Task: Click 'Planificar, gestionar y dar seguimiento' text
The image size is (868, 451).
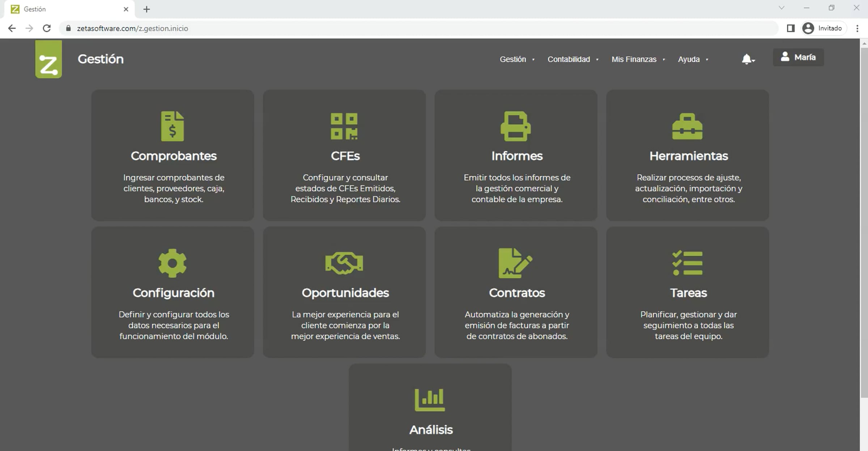Action: click(x=689, y=325)
